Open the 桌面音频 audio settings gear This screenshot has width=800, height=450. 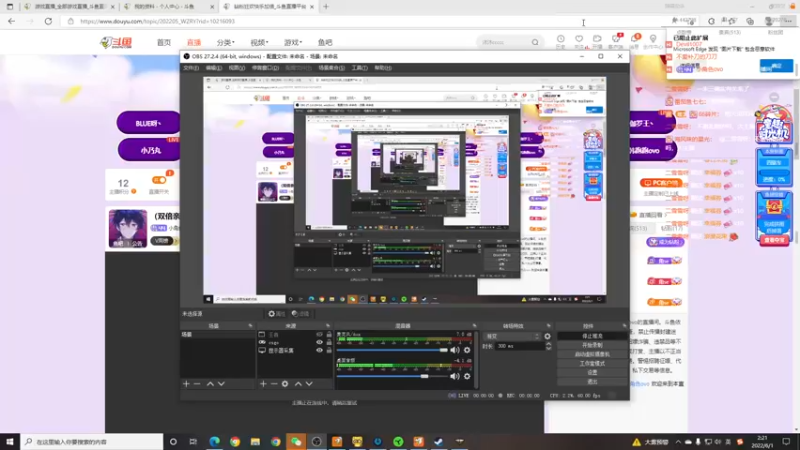(x=467, y=376)
